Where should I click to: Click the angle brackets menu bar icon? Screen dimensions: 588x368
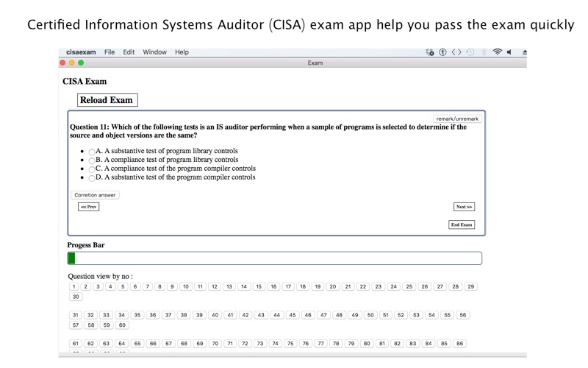coord(456,52)
